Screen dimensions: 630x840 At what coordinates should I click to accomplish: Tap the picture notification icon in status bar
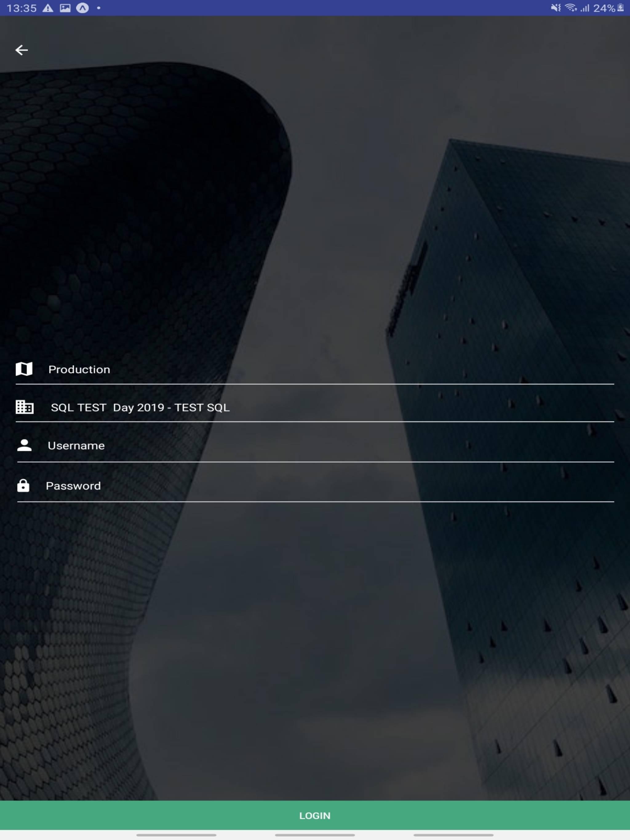point(65,8)
